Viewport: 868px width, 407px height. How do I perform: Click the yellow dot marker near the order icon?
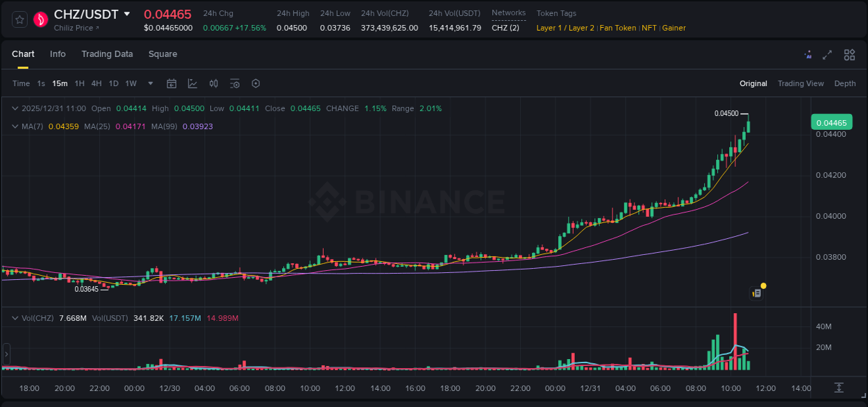click(763, 285)
